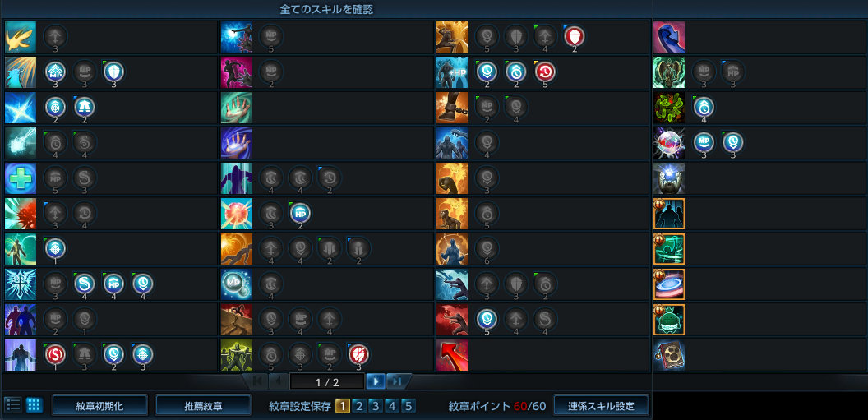This screenshot has width=868, height=420.
Task: Select the blue curved arrow skill icon
Action: pos(669,36)
